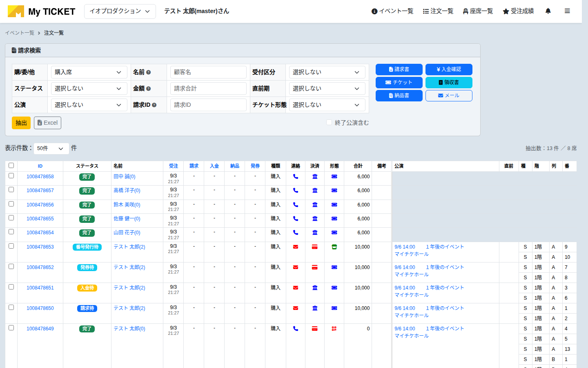
Task: Open order ID 1008478650 link
Action: tap(40, 308)
